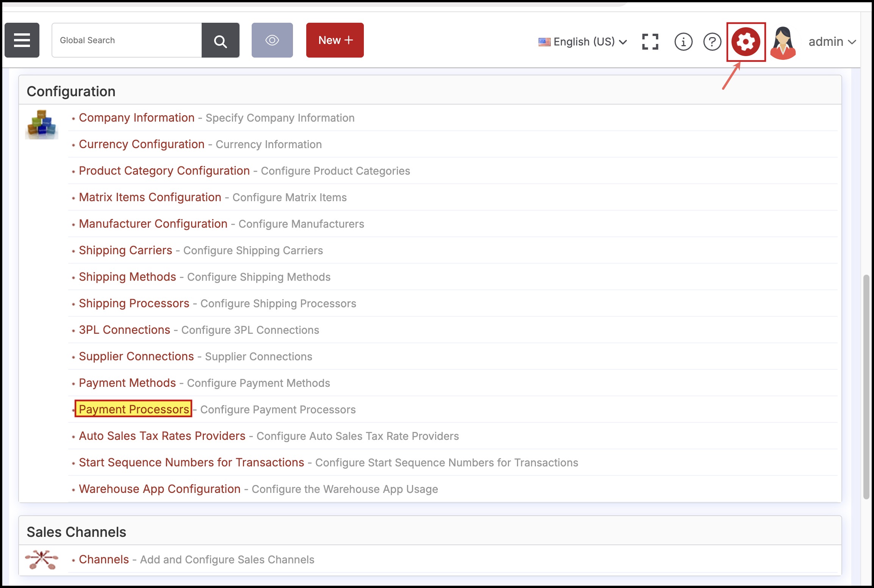874x588 pixels.
Task: Open the hamburger navigation menu
Action: point(22,40)
